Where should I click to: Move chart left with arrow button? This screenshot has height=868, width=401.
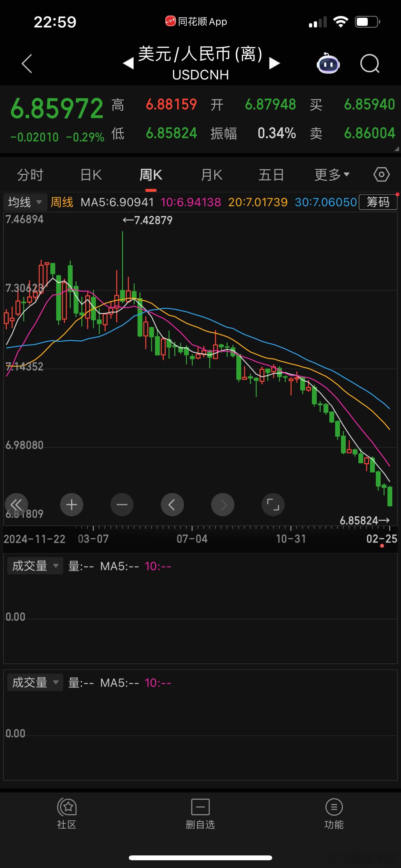click(x=172, y=504)
